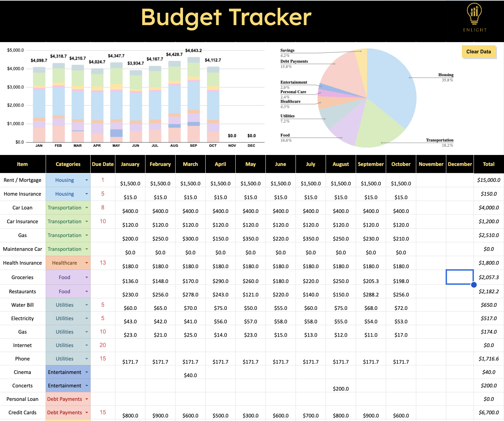
Task: Open the Home Insurance category dropdown
Action: point(87,194)
